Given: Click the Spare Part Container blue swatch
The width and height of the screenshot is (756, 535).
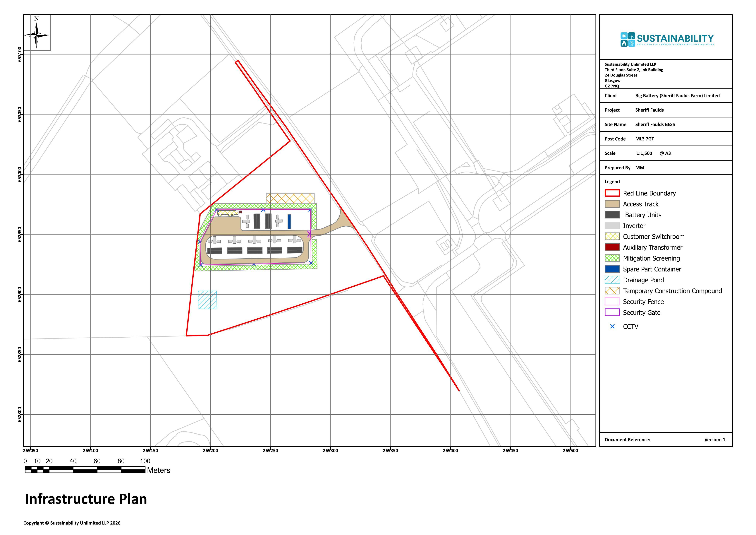Looking at the screenshot, I should tap(612, 269).
